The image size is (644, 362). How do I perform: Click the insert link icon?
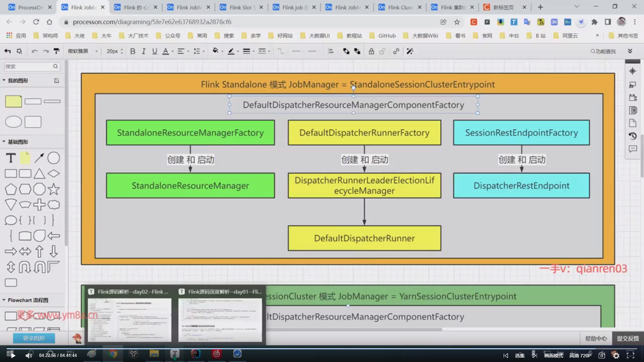pos(396,51)
